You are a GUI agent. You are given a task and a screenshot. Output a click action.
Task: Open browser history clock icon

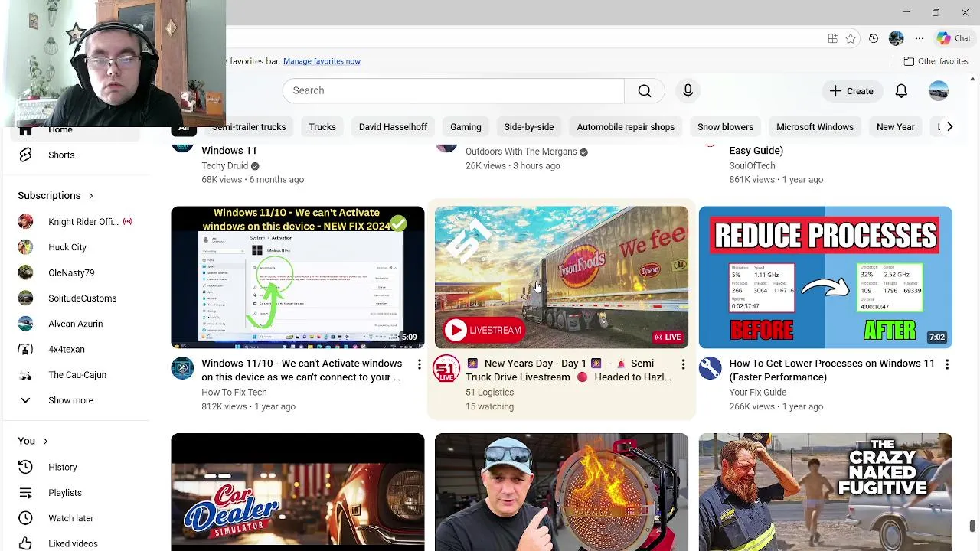pos(874,38)
